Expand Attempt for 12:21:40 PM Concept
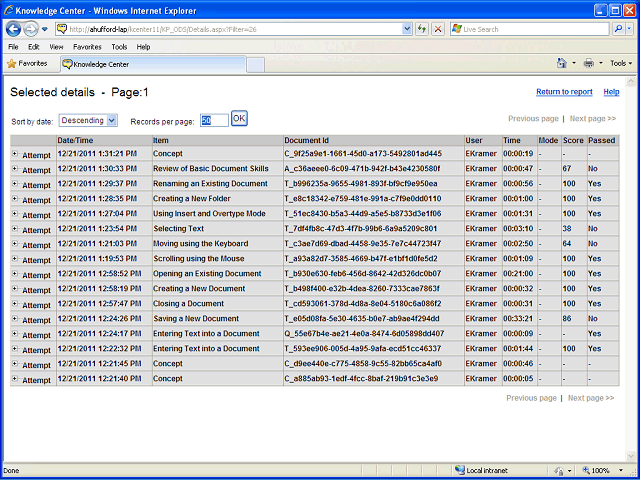This screenshot has width=640, height=480. click(15, 378)
